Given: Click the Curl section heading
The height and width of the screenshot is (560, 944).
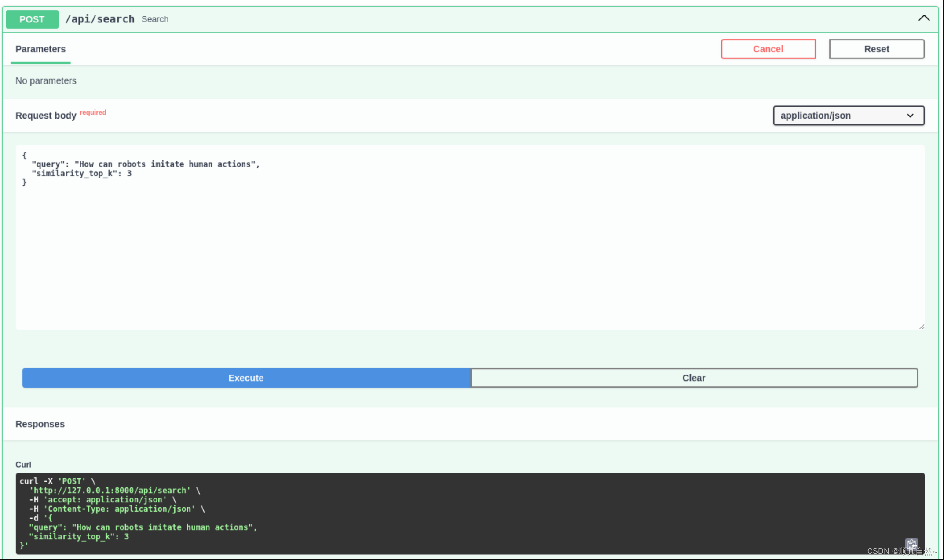Looking at the screenshot, I should coord(23,464).
